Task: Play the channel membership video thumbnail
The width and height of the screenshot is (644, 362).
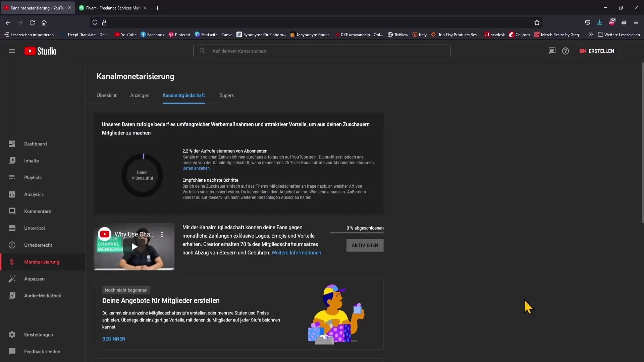Action: tap(134, 247)
